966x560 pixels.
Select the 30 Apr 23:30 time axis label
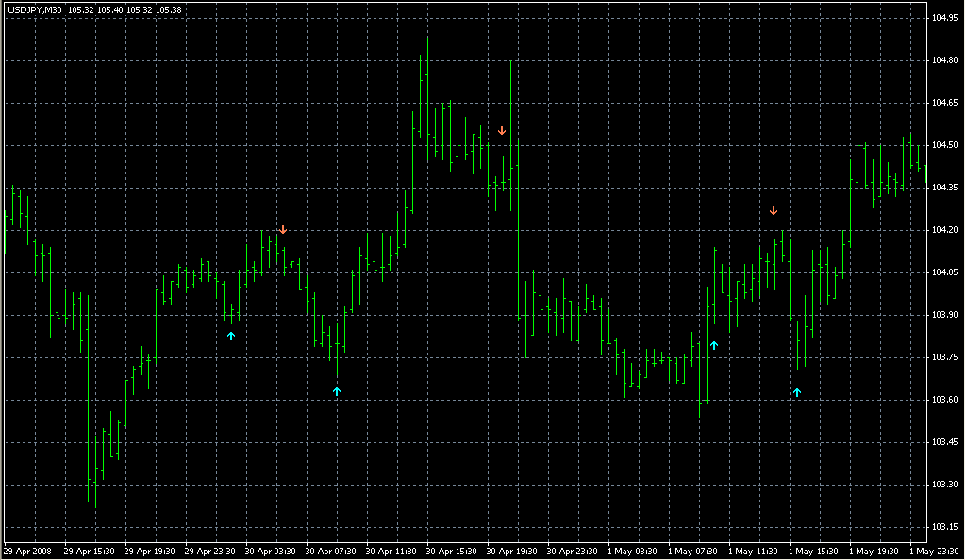[572, 552]
